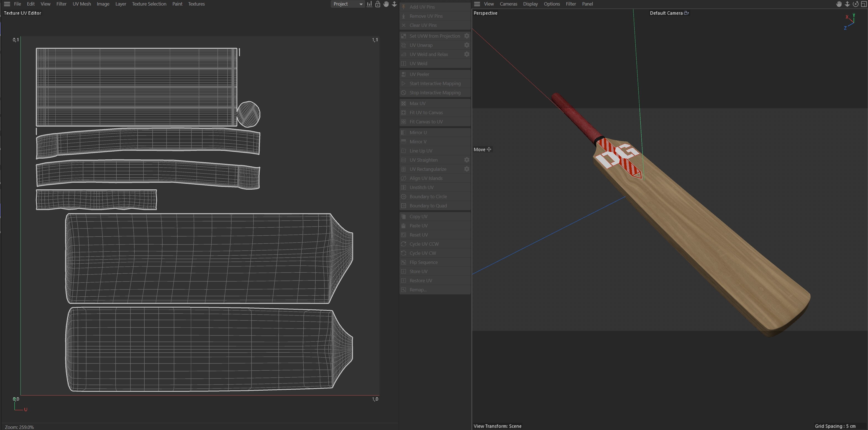This screenshot has height=430, width=868.
Task: Click the UV Rectangularize gear icon
Action: [x=467, y=169]
